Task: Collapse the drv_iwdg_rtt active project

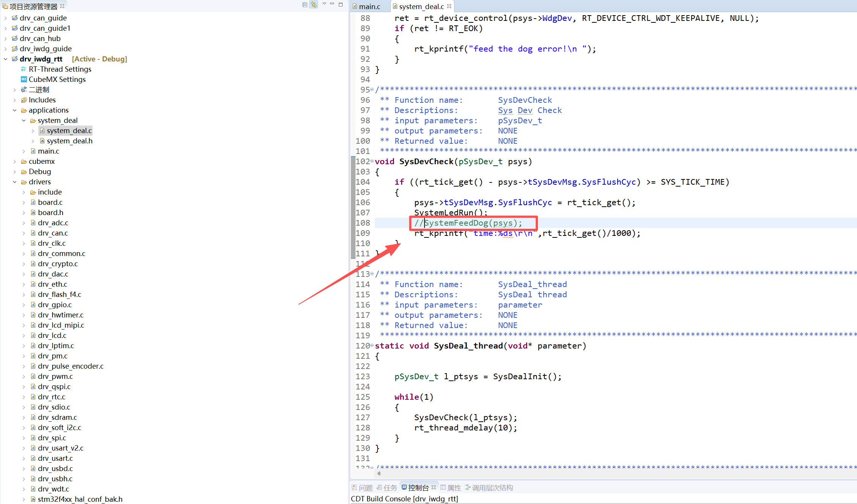Action: (x=5, y=59)
